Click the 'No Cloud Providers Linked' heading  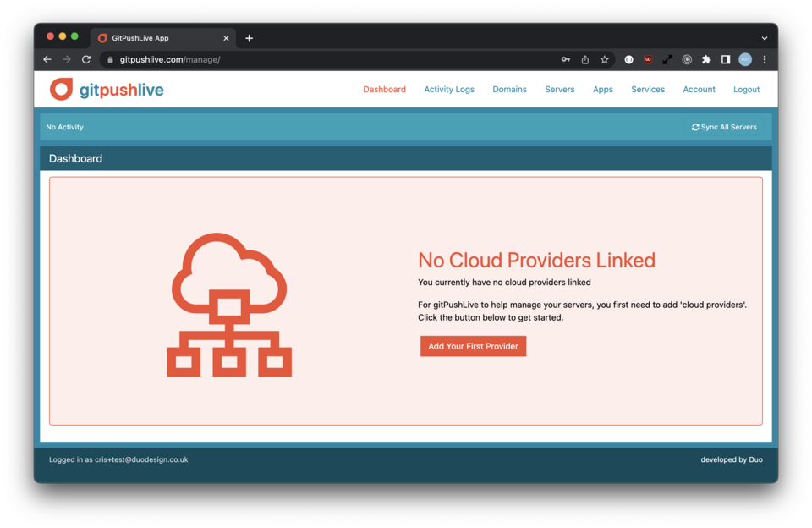[x=536, y=260]
